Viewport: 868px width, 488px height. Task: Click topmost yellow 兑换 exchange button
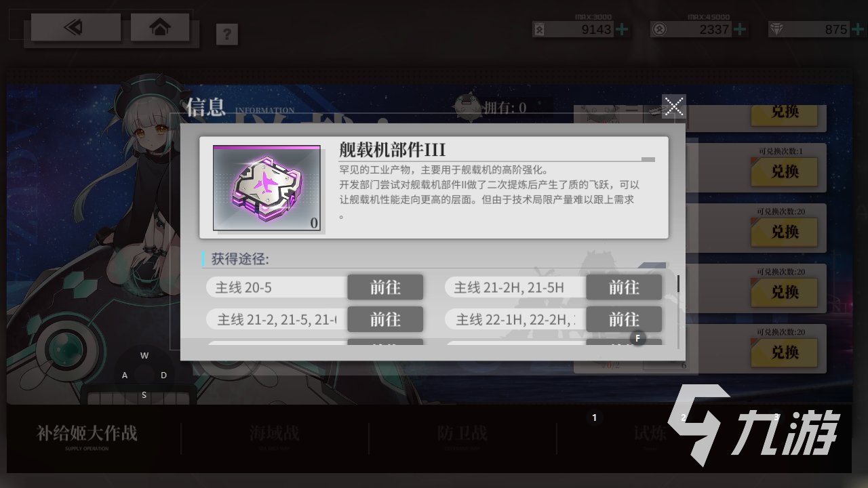[x=785, y=113]
